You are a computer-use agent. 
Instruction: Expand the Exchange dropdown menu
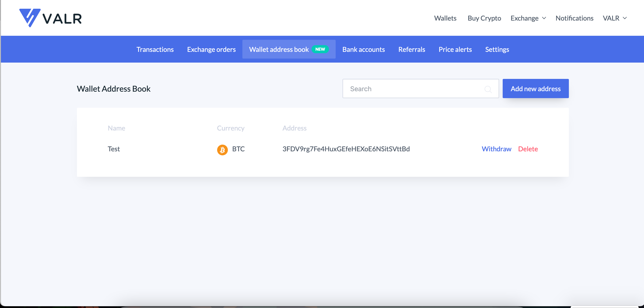click(528, 18)
